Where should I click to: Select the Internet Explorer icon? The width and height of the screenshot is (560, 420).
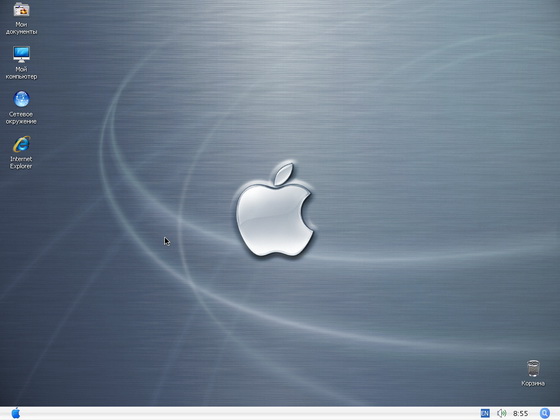tap(21, 144)
